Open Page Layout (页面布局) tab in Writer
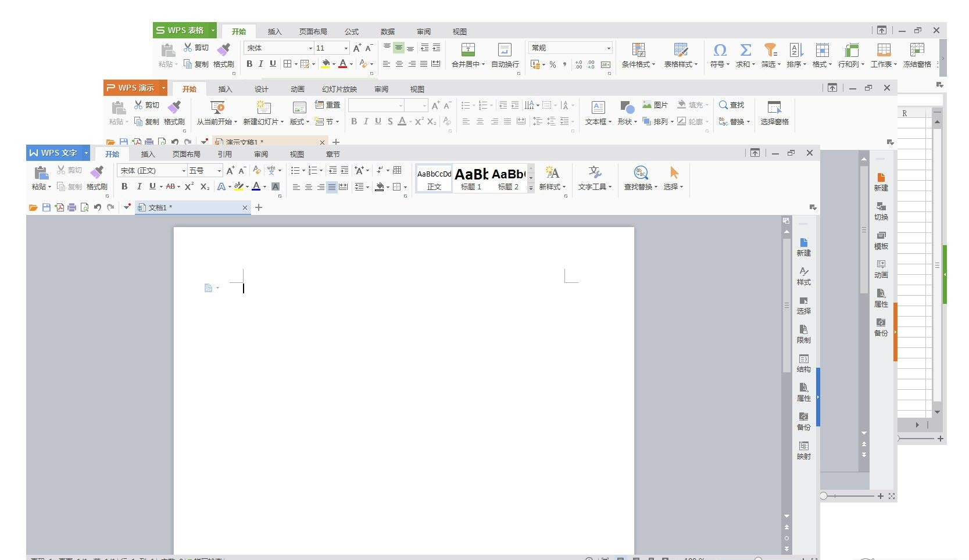This screenshot has width=969, height=560. coord(187,154)
